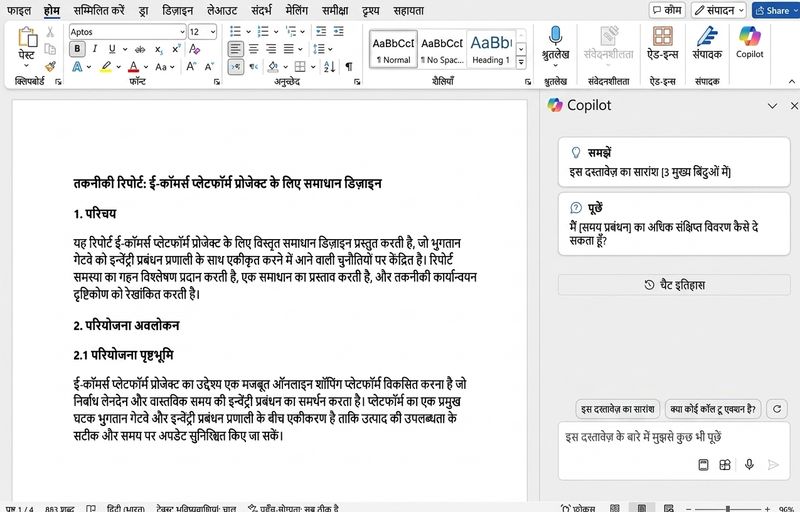Increase paragraph indent
Image resolution: width=800 pixels, height=512 pixels.
click(338, 32)
